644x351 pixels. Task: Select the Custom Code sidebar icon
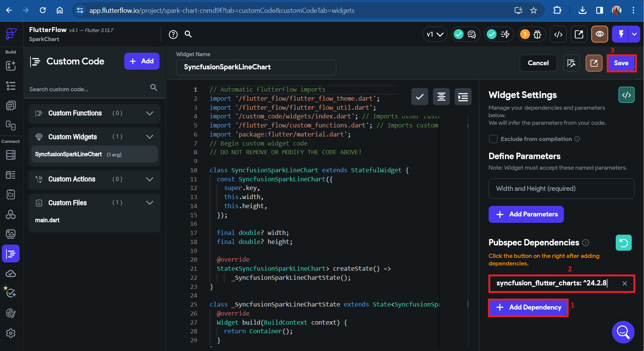tap(11, 254)
